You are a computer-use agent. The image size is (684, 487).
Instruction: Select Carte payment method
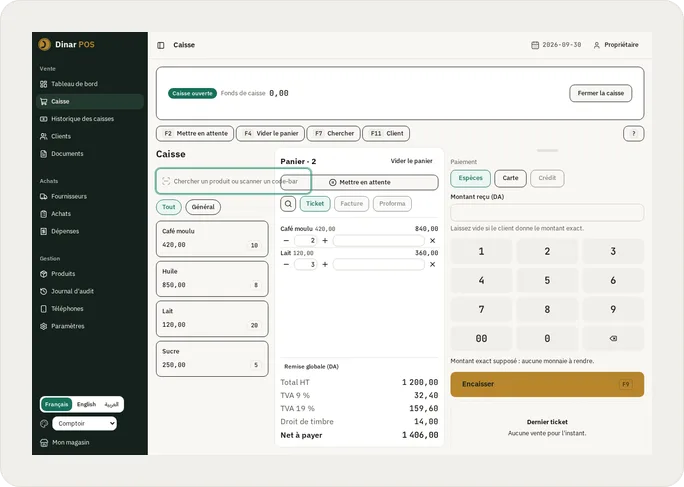pyautogui.click(x=510, y=178)
